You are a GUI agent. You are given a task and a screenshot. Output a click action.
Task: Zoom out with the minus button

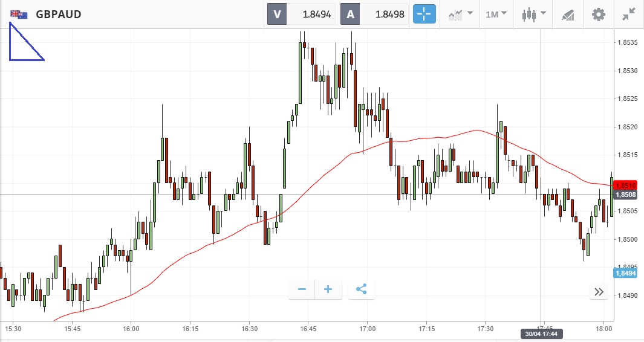point(302,289)
